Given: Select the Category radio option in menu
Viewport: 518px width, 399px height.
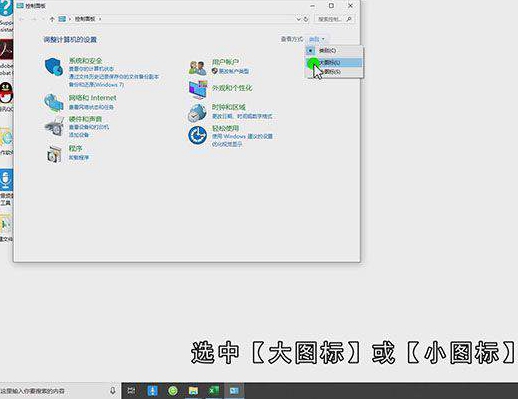Looking at the screenshot, I should click(334, 51).
